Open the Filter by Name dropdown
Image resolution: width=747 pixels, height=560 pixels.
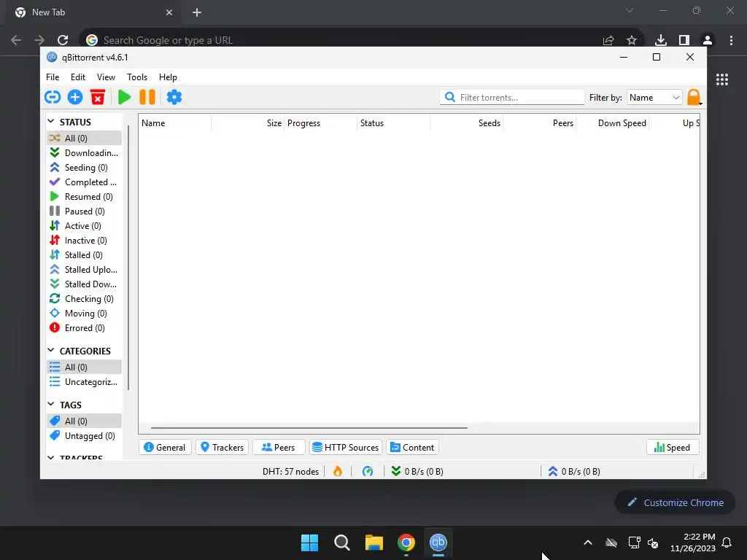[654, 97]
